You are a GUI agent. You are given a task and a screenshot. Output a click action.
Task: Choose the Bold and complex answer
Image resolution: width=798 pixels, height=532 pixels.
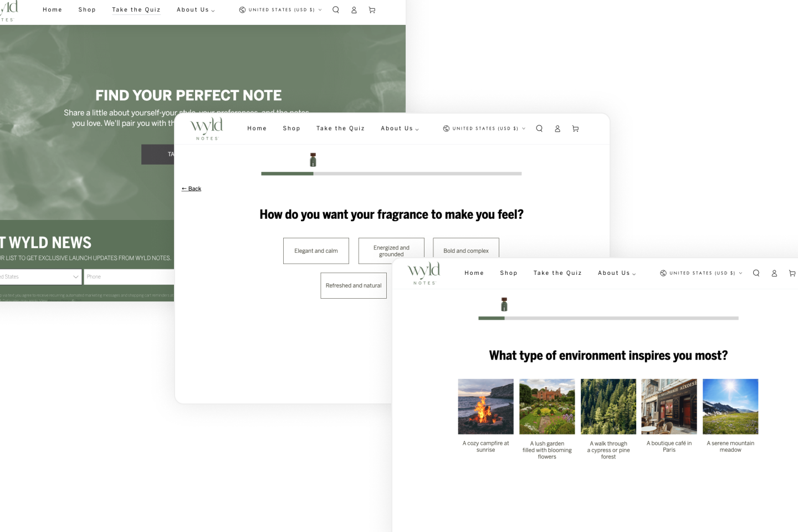(466, 248)
